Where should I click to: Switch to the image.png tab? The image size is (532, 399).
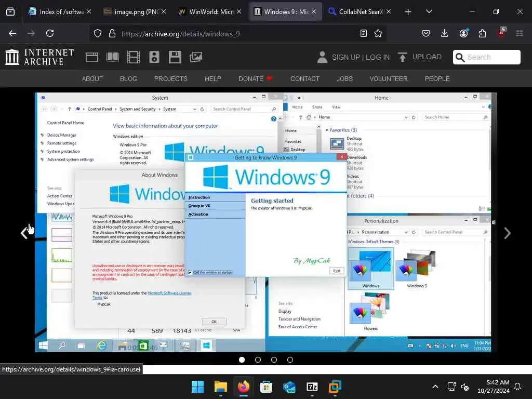pos(135,12)
